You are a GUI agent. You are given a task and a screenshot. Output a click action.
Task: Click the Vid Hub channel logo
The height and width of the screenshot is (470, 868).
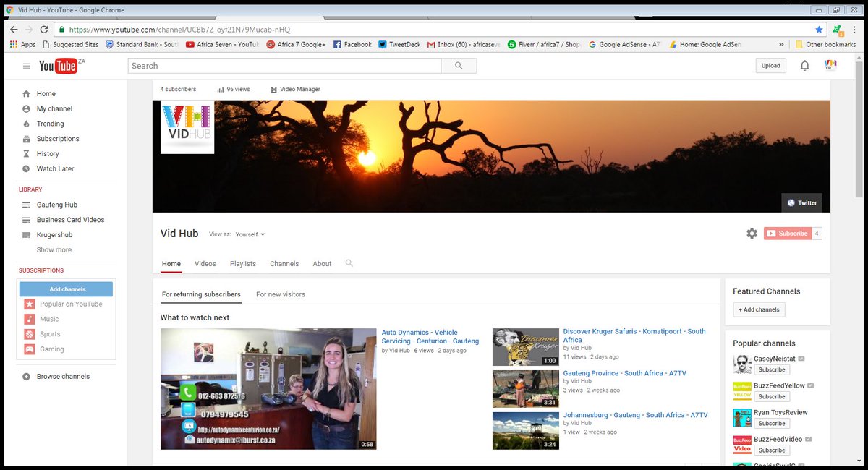coord(187,127)
